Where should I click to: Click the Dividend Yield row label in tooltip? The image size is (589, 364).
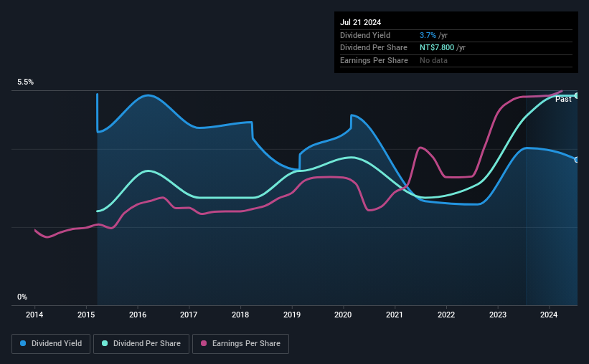[x=365, y=35]
